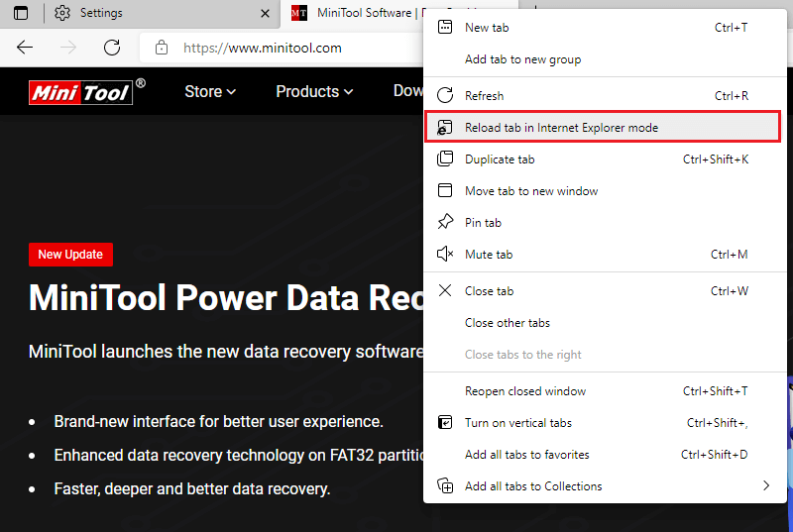Click the New Update red badge
This screenshot has height=532, width=793.
click(70, 255)
